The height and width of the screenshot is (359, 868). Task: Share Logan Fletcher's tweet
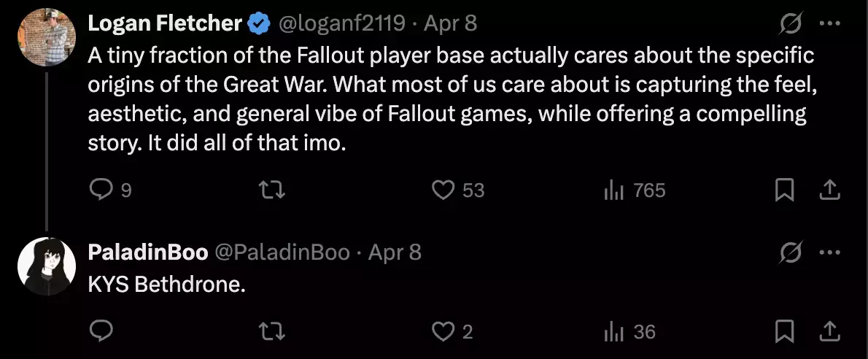pyautogui.click(x=829, y=191)
